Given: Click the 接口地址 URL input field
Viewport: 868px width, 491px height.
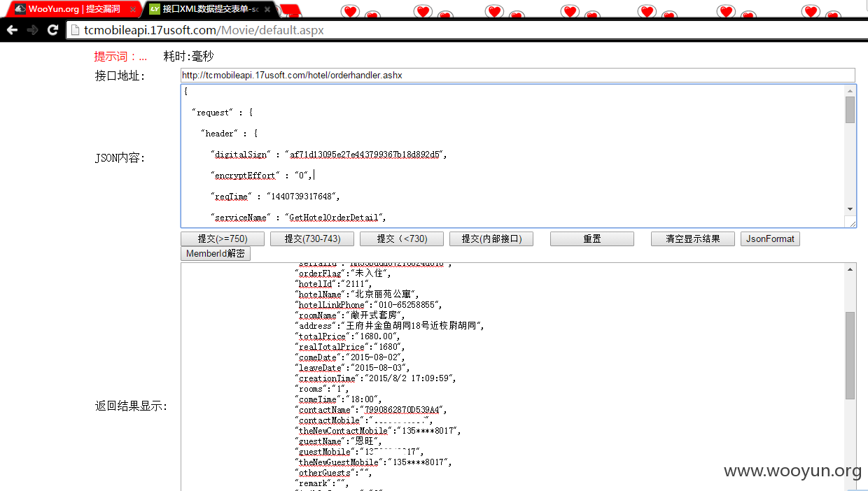Looking at the screenshot, I should [517, 75].
